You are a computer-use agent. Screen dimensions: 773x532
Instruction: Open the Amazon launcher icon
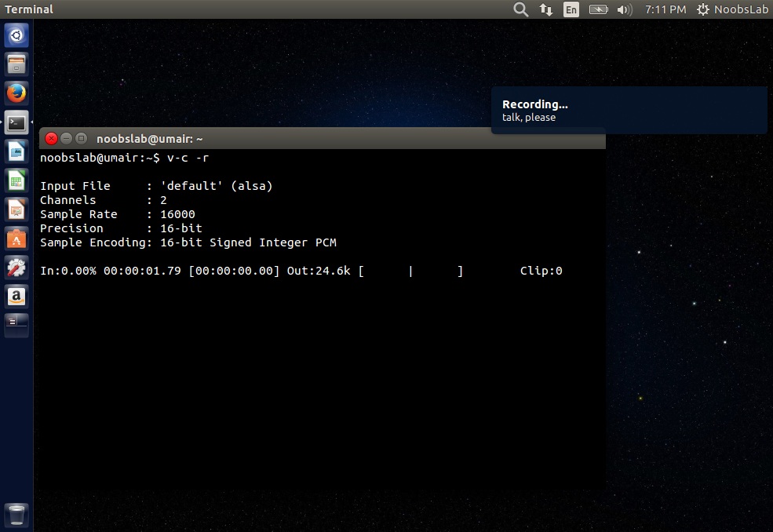click(16, 297)
